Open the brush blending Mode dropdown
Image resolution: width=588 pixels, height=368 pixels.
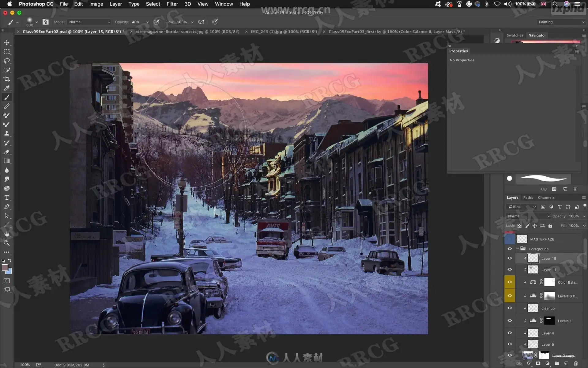[x=89, y=22]
